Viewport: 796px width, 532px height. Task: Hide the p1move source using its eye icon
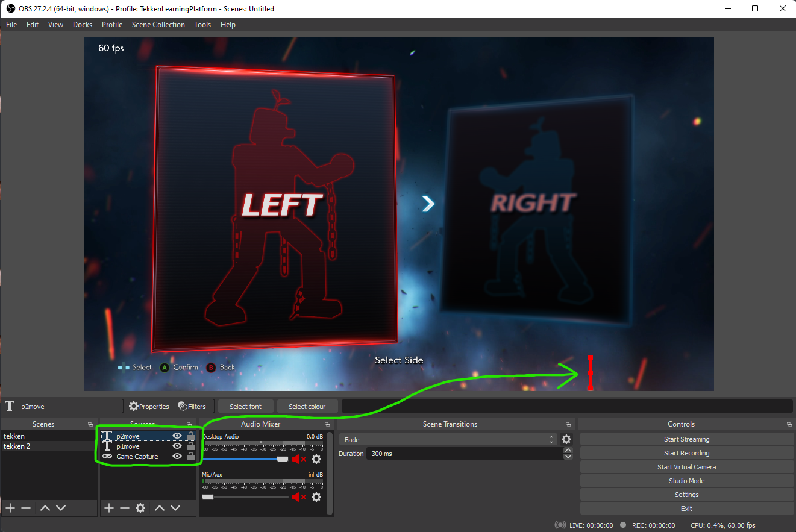(177, 446)
